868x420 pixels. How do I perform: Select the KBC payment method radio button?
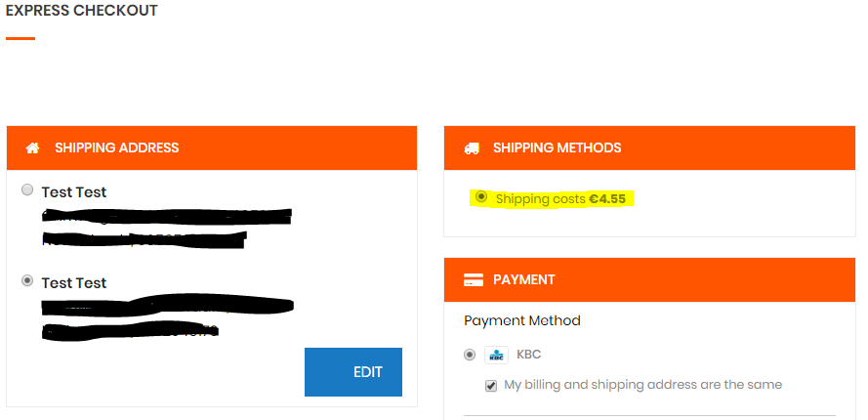click(x=470, y=355)
